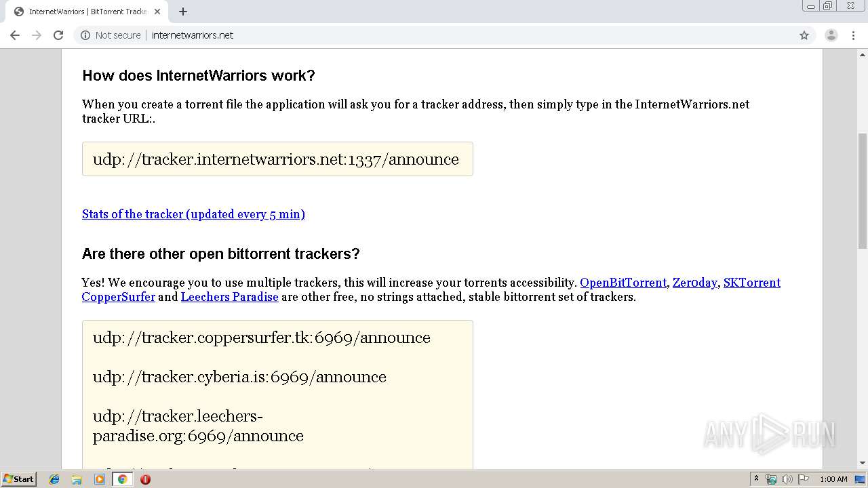868x488 pixels.
Task: Open the network tray icon
Action: (771, 479)
